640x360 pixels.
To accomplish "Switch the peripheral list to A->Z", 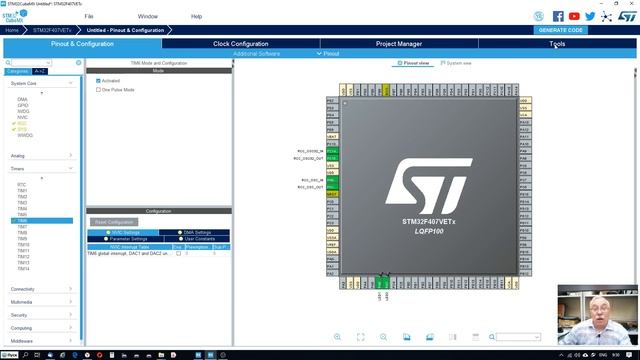I will coord(40,71).
